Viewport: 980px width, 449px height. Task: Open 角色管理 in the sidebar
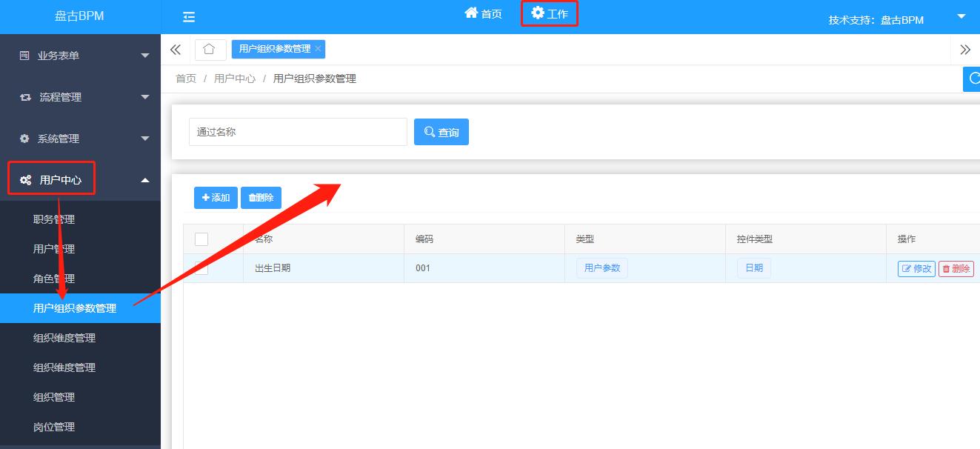(80, 279)
